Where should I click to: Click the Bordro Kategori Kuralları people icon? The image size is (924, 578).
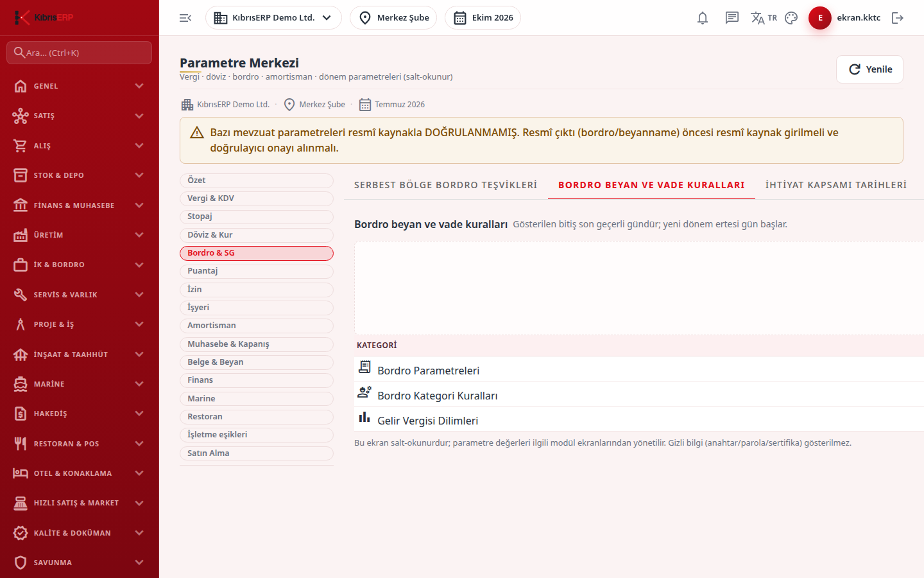click(364, 392)
